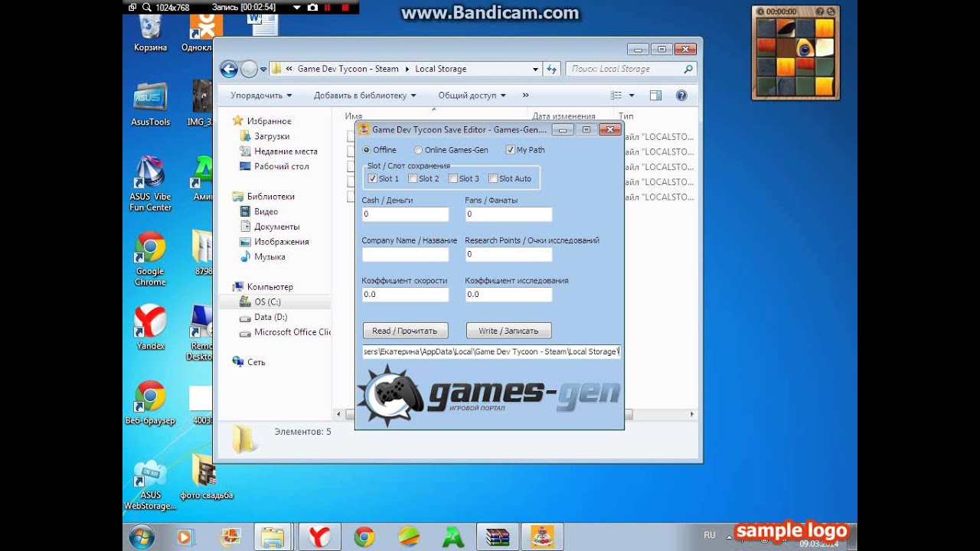Click Game Dev Tycoon - Steam breadcrumb
Image resolution: width=980 pixels, height=551 pixels.
pos(348,69)
